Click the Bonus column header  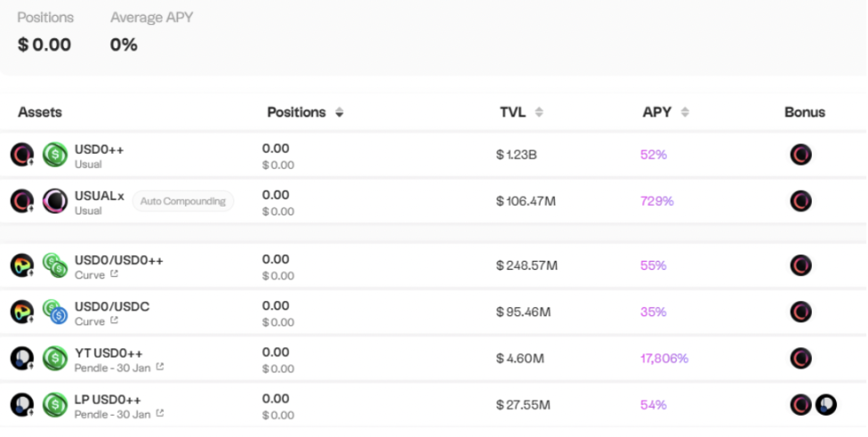804,113
